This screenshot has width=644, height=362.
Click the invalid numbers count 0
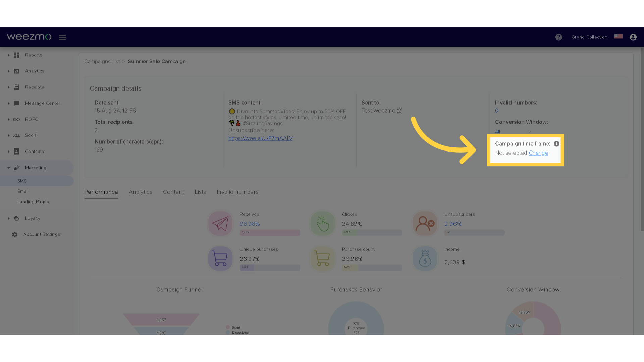497,111
